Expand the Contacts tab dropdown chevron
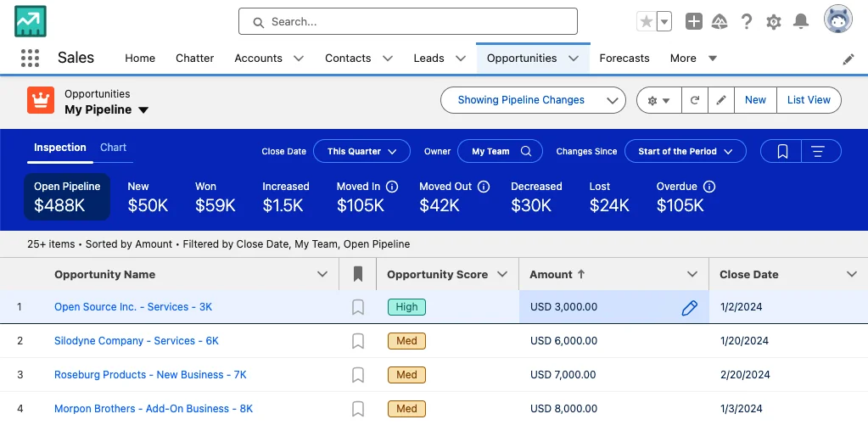 click(388, 58)
